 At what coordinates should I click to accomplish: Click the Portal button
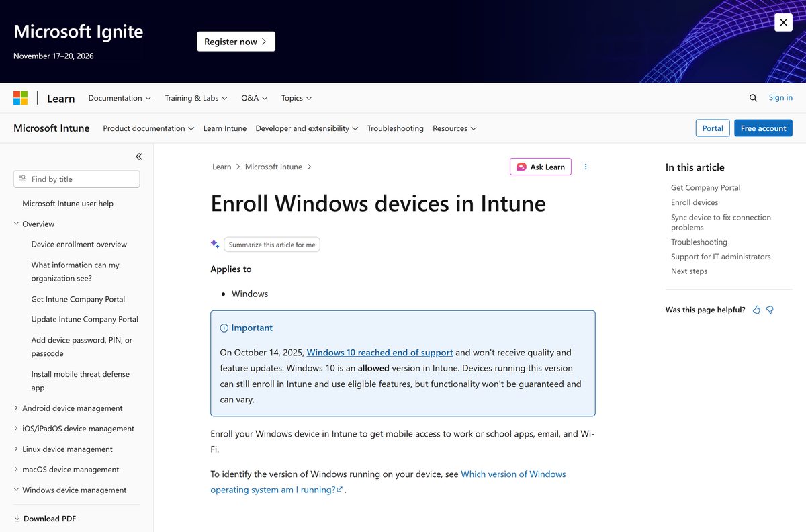[x=713, y=128]
